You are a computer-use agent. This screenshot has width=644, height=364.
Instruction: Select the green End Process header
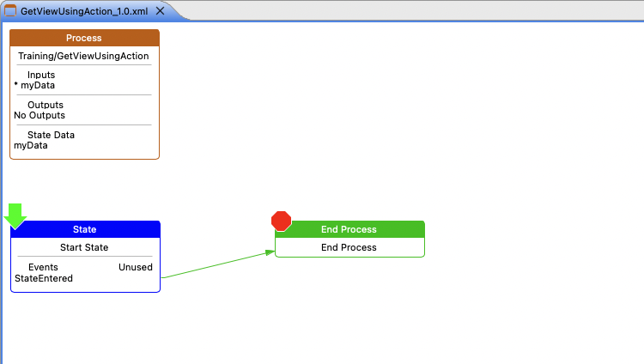click(349, 229)
